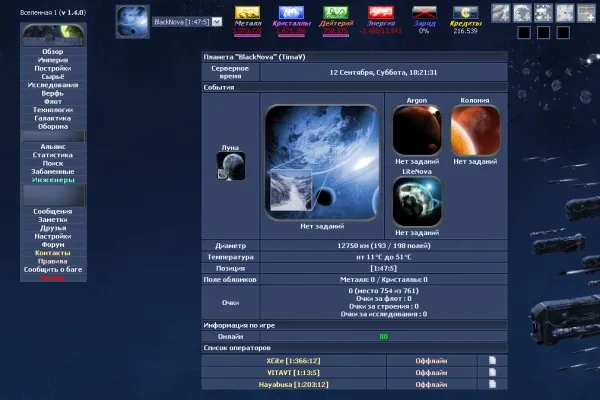
Task: Select the Argon planet thumbnail
Action: pyautogui.click(x=417, y=130)
